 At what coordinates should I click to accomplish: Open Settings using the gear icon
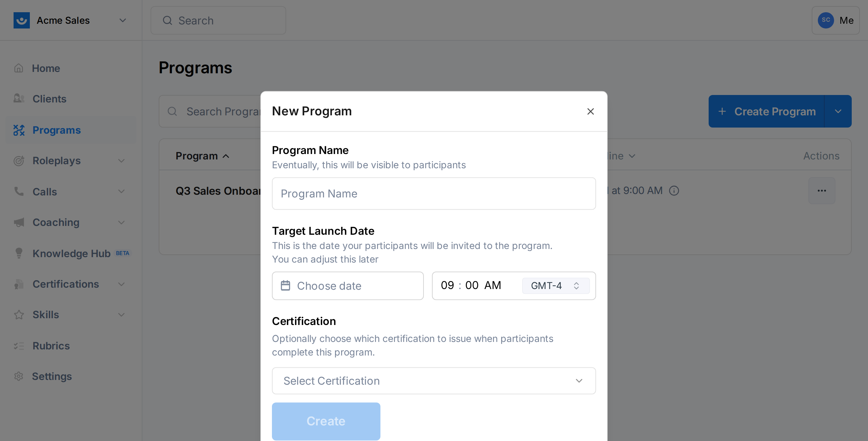19,376
